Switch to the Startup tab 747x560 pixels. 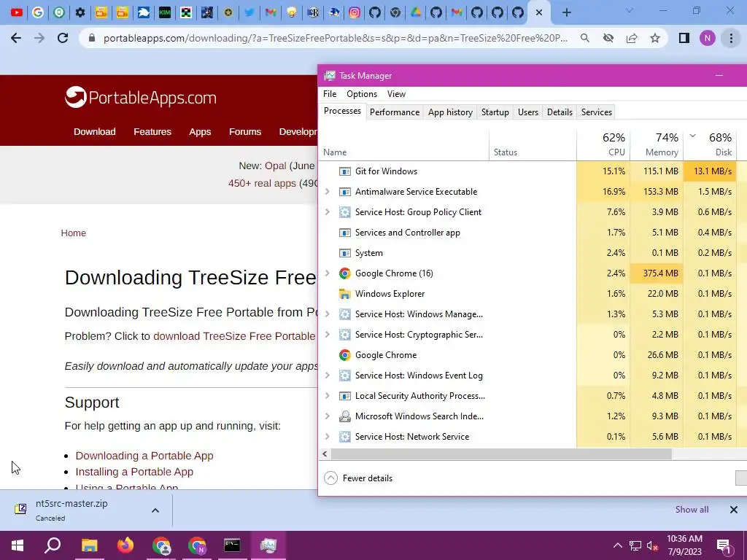[x=495, y=112]
